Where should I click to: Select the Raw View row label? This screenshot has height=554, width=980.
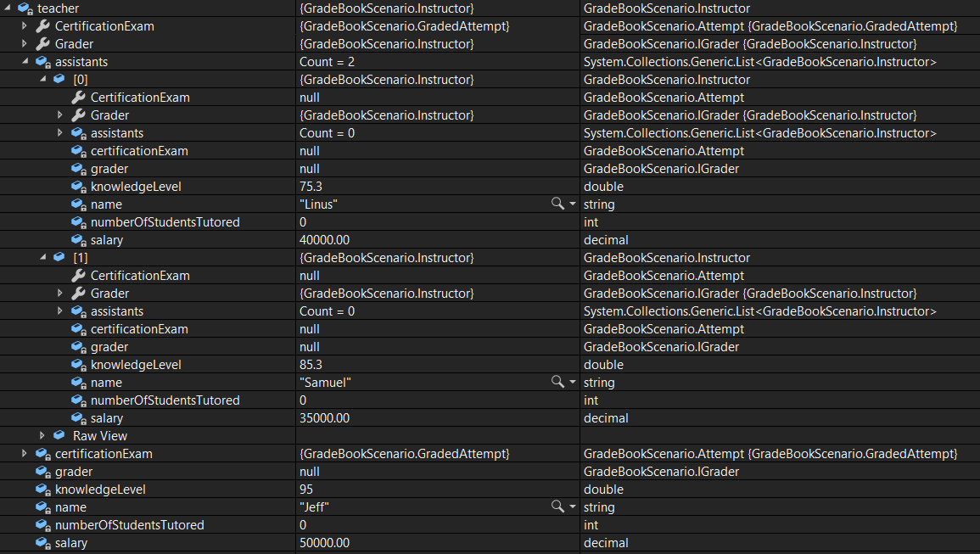click(x=100, y=436)
